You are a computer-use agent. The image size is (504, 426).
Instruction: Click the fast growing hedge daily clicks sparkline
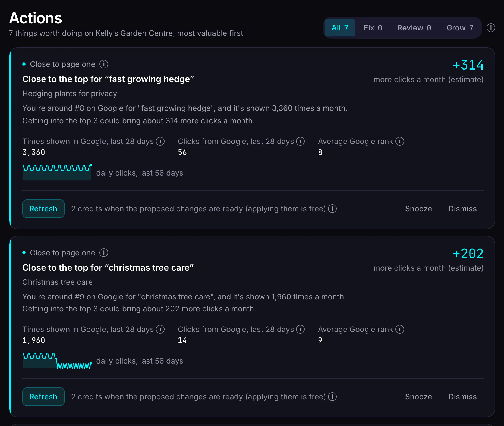[x=57, y=172]
